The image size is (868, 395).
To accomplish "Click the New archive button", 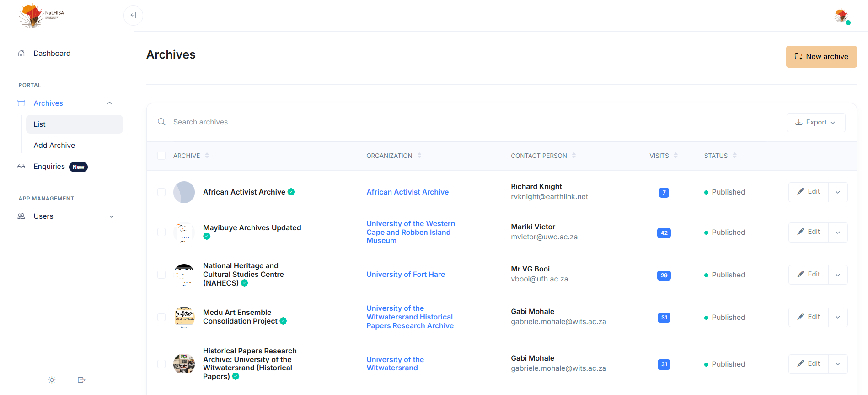I will click(x=821, y=57).
